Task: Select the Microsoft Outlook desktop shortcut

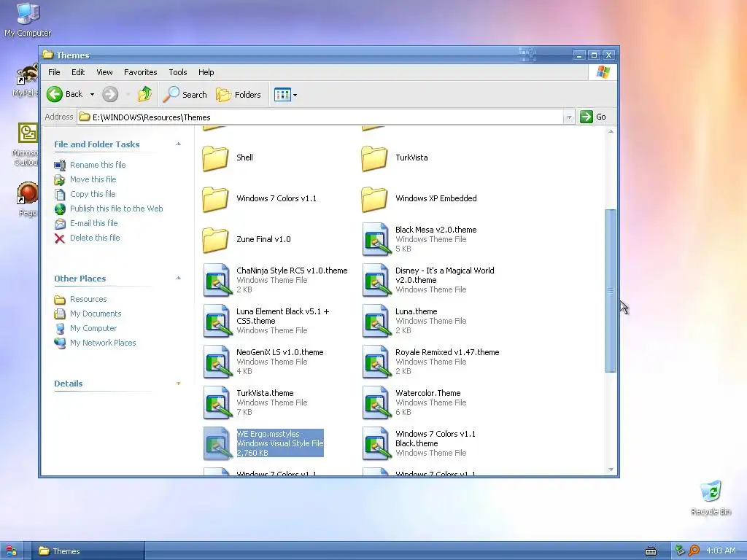Action: coord(27,145)
